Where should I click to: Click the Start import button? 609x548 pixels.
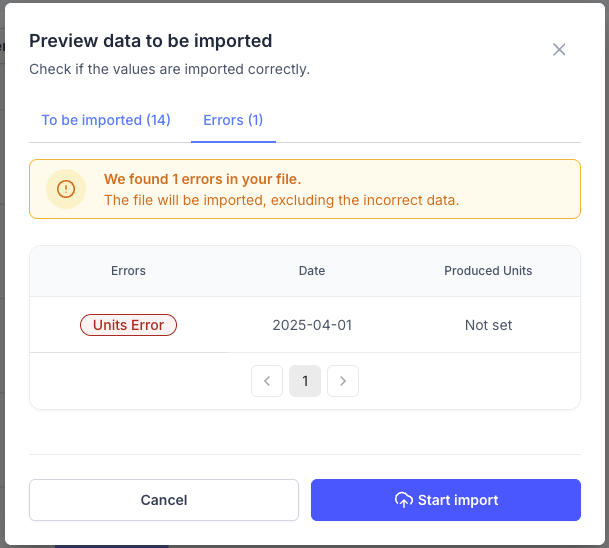pyautogui.click(x=446, y=500)
